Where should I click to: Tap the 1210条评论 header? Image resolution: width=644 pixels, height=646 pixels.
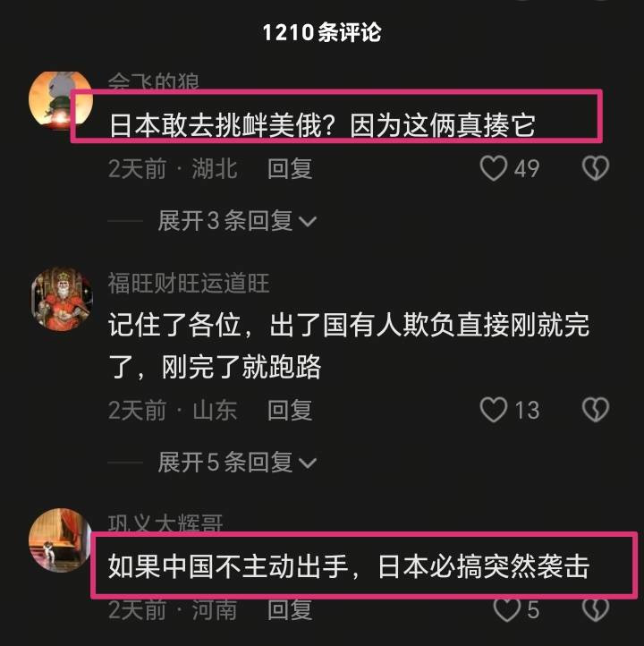(x=322, y=32)
